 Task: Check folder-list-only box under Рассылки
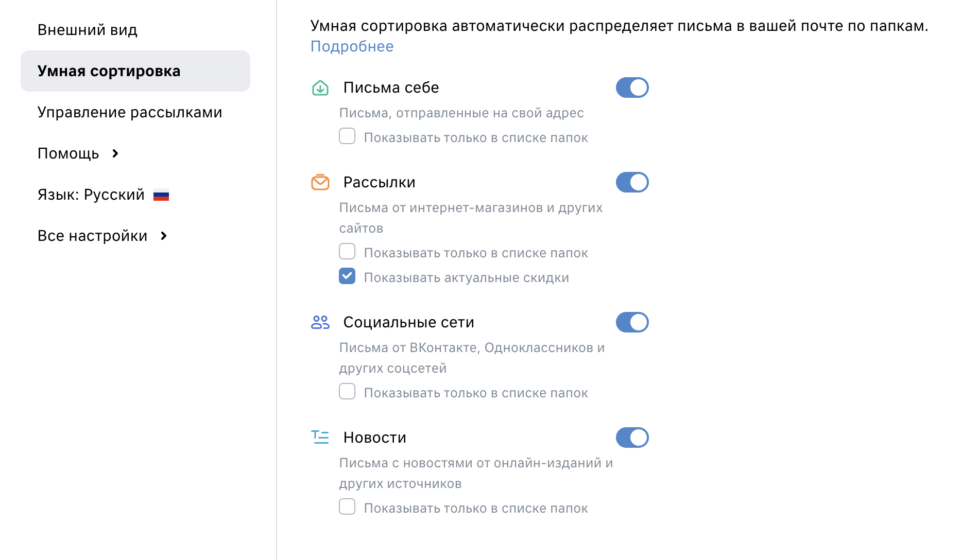[x=347, y=251]
